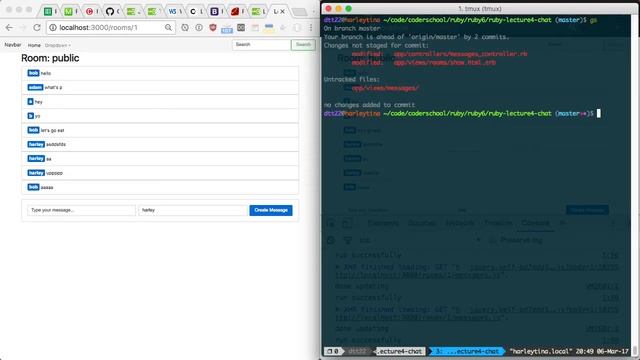Viewport: 640px width, 360px height.
Task: Click the bob badge beside 'aaaaa'
Action: 33,187
